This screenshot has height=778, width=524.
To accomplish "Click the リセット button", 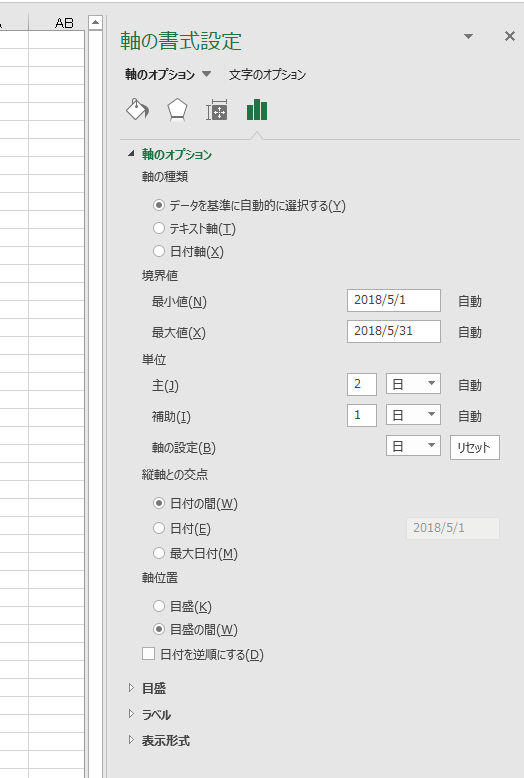I will (474, 447).
